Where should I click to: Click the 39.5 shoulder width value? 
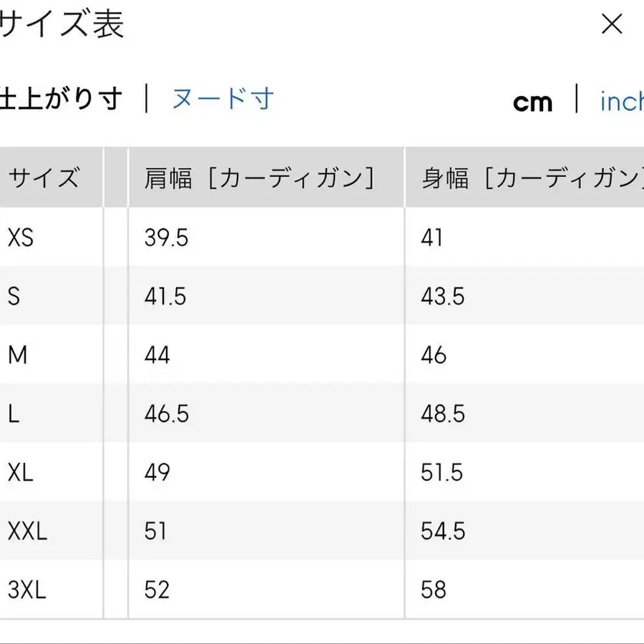[165, 238]
